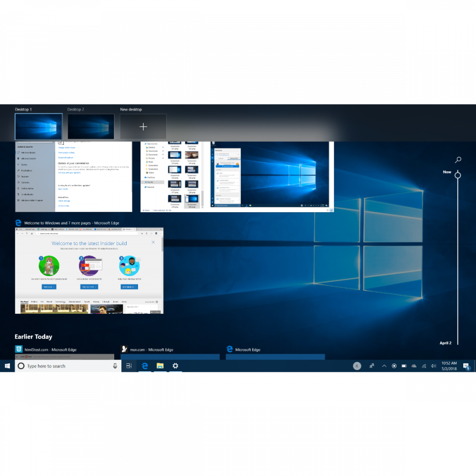The width and height of the screenshot is (476, 476).
Task: Open Settings gear in the taskbar
Action: [175, 366]
